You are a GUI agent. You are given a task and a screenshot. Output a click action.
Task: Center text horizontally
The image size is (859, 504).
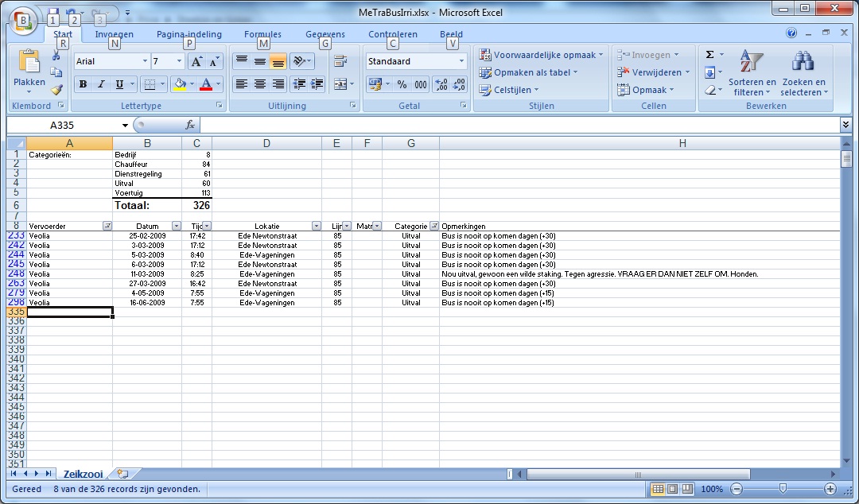click(x=259, y=83)
